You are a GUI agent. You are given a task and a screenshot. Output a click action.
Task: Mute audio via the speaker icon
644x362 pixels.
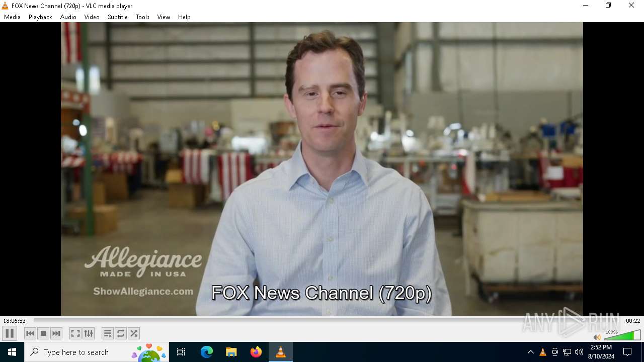597,337
